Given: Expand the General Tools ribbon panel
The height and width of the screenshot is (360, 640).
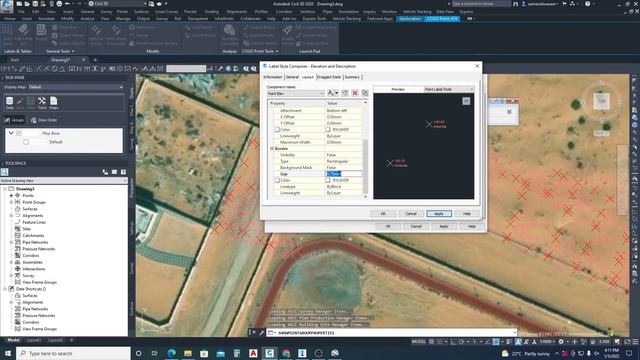Looking at the screenshot, I should [x=60, y=51].
